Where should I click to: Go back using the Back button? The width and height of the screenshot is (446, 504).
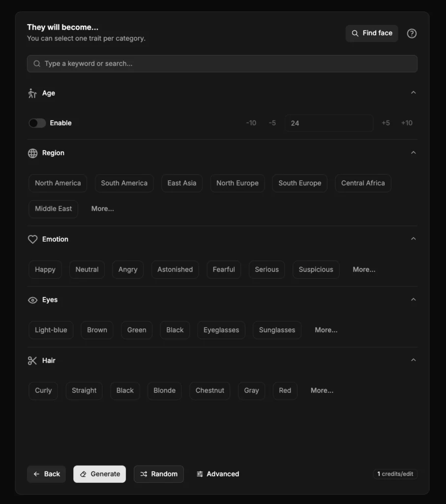pos(46,474)
